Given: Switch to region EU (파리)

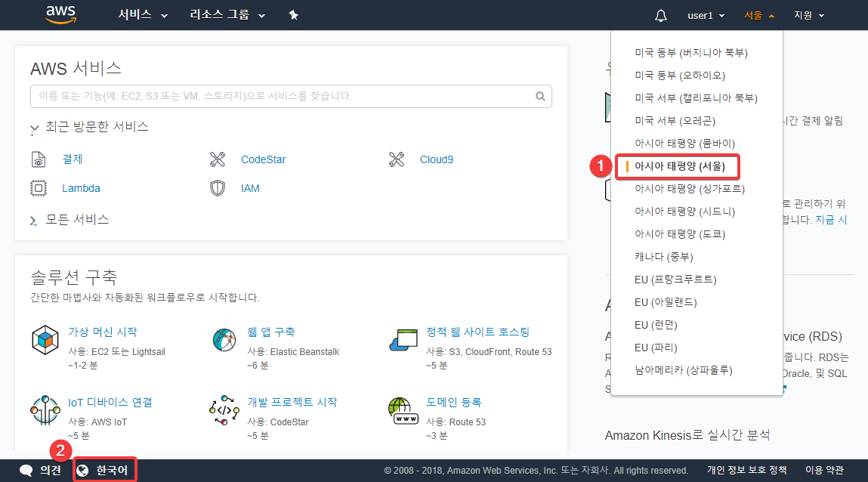Looking at the screenshot, I should 656,348.
